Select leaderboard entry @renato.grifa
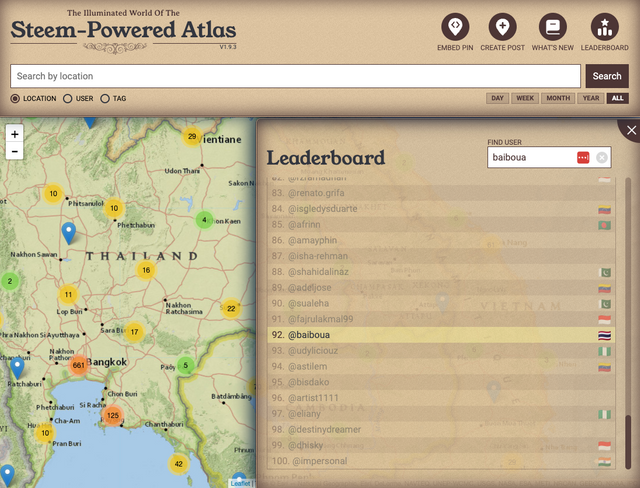Viewport: 640px width, 488px height. [441, 193]
